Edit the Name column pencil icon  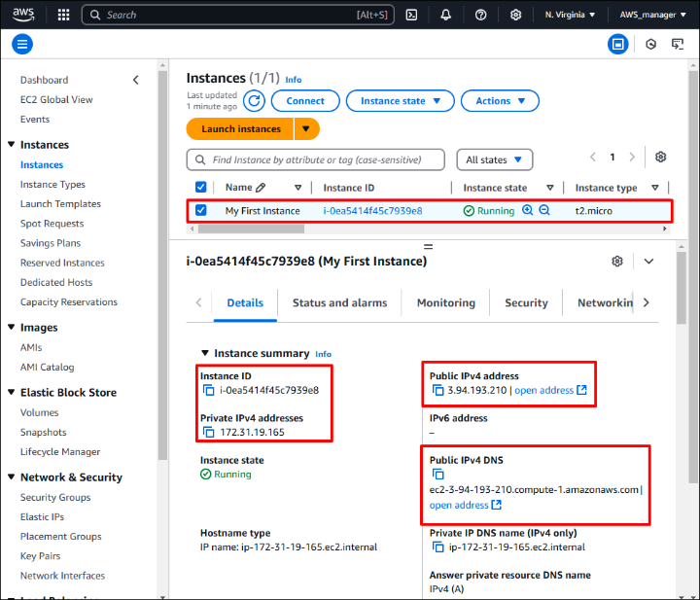pos(261,188)
